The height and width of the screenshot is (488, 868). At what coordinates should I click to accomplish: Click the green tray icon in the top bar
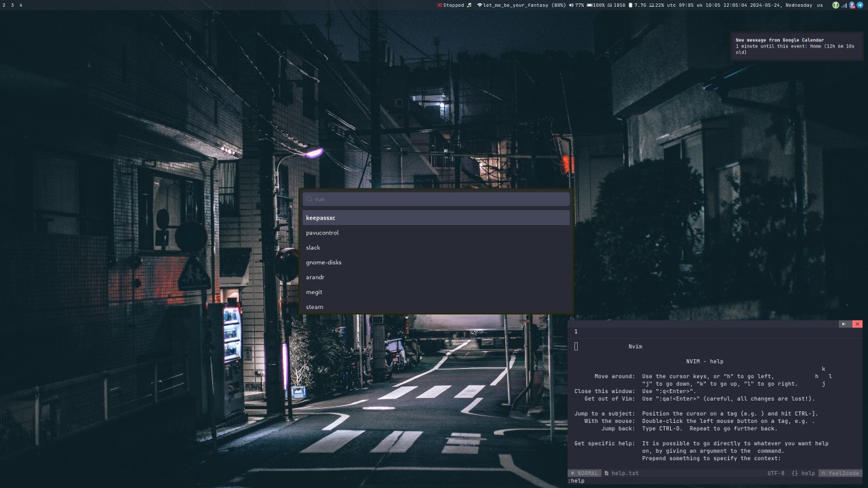tap(835, 5)
